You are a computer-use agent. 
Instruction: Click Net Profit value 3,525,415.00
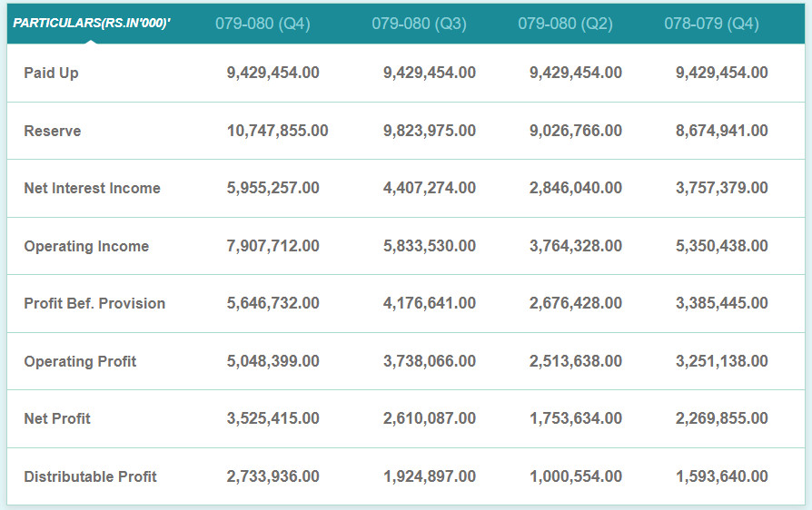click(272, 418)
